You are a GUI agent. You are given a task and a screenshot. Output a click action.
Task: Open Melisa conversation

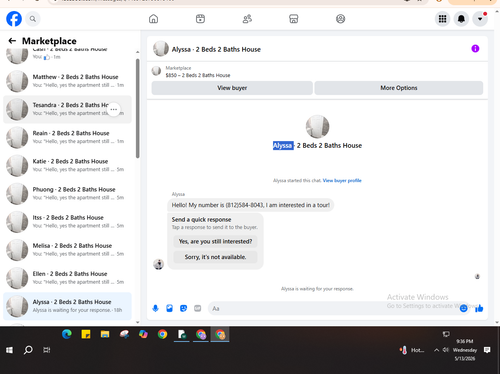67,250
